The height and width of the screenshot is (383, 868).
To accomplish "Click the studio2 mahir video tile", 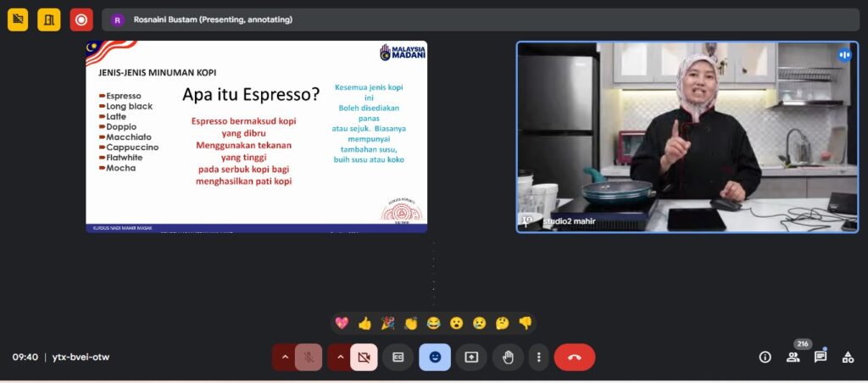I will (x=687, y=136).
